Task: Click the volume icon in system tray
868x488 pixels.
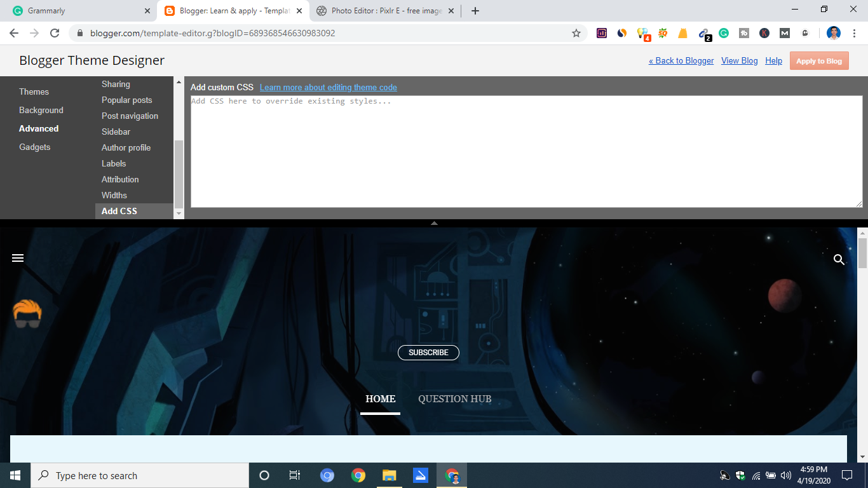Action: click(786, 475)
